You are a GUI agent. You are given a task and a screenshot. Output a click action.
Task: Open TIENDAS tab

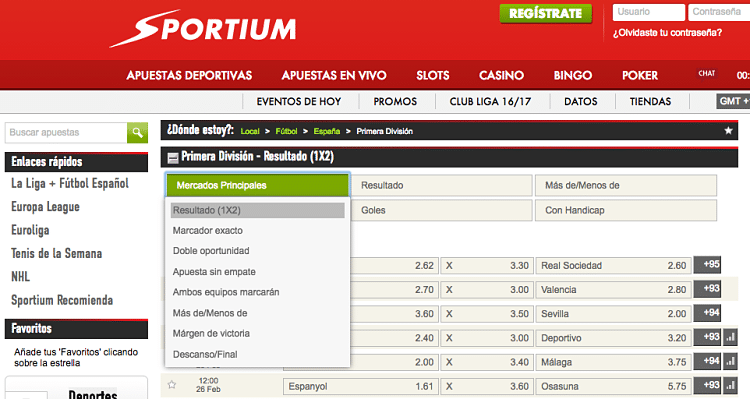click(651, 101)
